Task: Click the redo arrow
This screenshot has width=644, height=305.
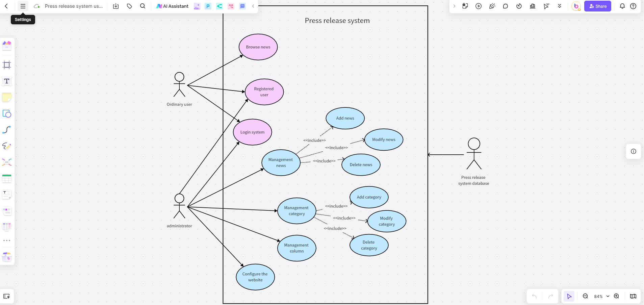Action: point(550,296)
